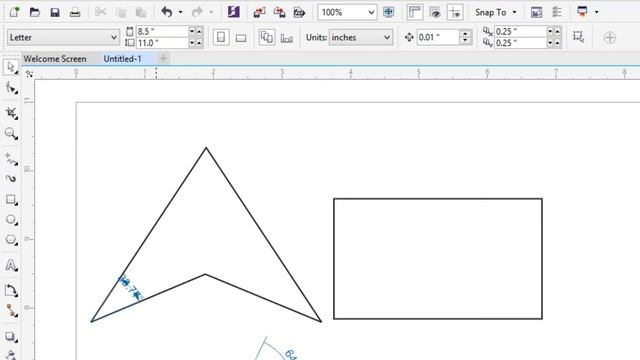Open the Options dialog icon
Image resolution: width=640 pixels, height=360 pixels.
coord(557,12)
